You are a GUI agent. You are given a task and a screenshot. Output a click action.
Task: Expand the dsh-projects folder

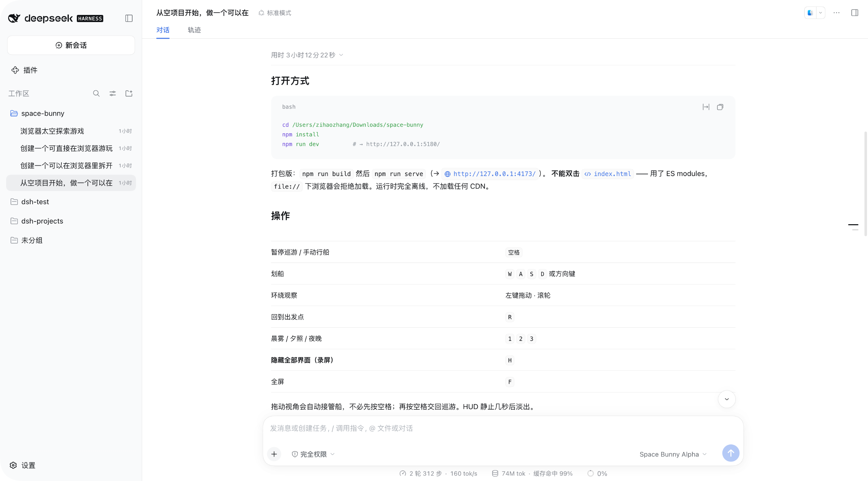click(x=71, y=221)
